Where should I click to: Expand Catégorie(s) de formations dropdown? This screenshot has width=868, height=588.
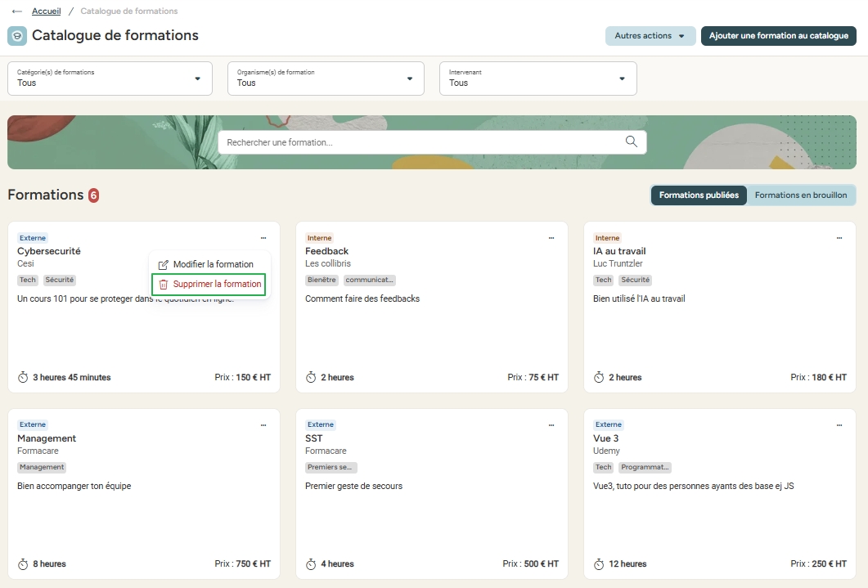point(110,79)
